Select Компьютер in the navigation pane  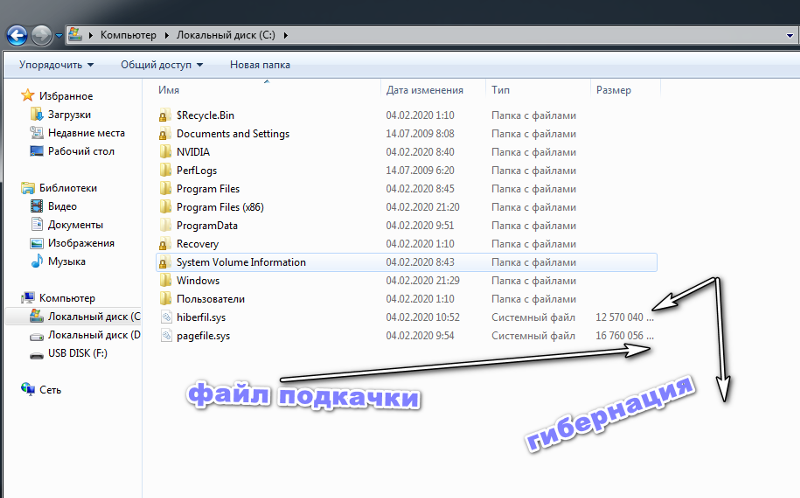point(67,298)
